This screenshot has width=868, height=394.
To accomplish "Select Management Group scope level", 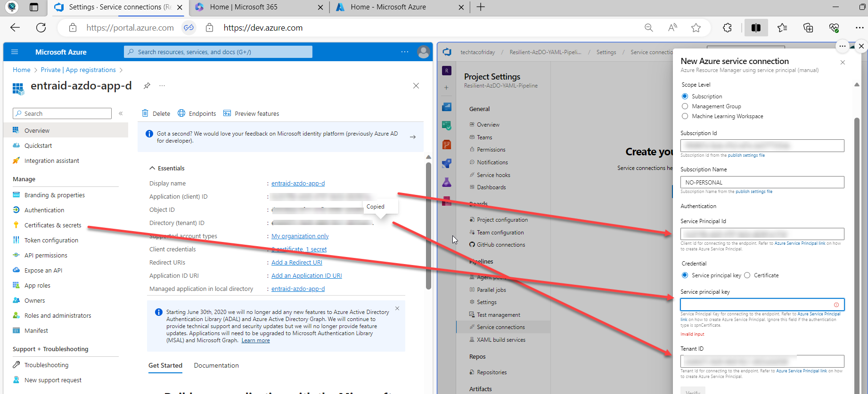I will pos(685,106).
